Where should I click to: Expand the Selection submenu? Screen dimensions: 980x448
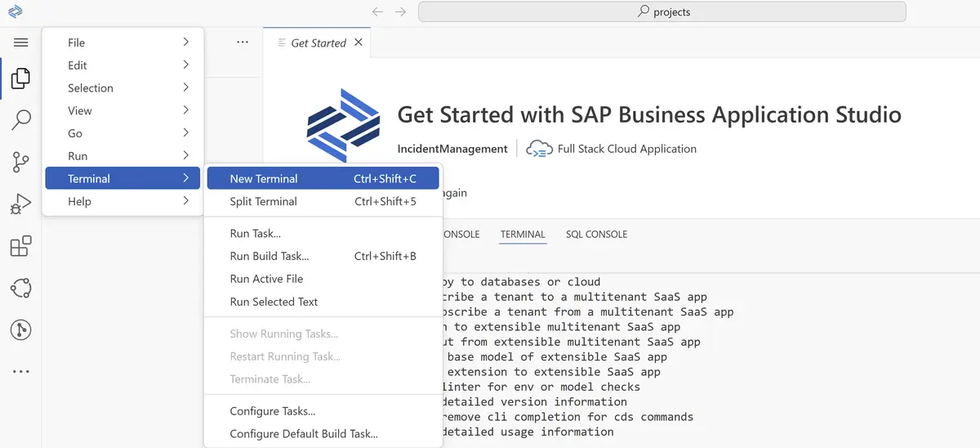pos(122,87)
